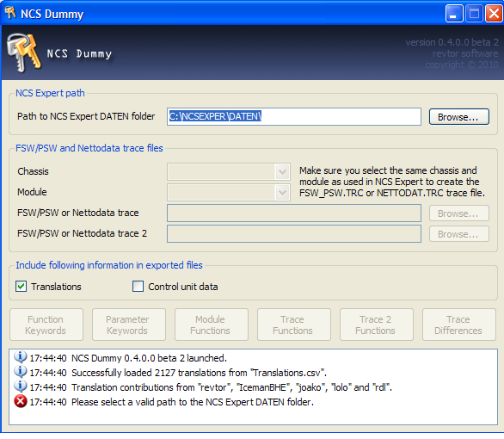Click the FSW/PSW or Nettodata trace field
This screenshot has width=504, height=439.
[x=294, y=213]
